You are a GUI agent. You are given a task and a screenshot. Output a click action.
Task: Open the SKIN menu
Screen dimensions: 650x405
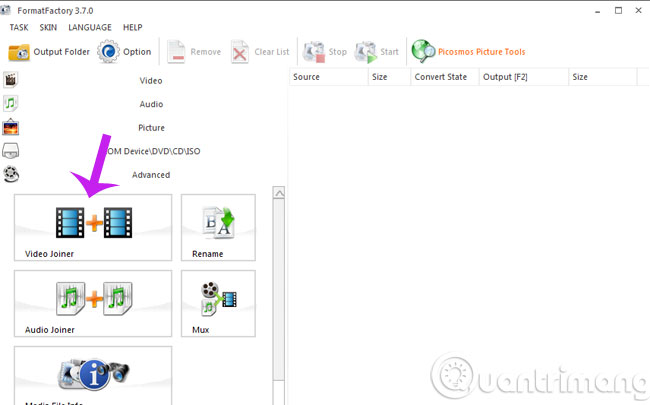pos(48,27)
